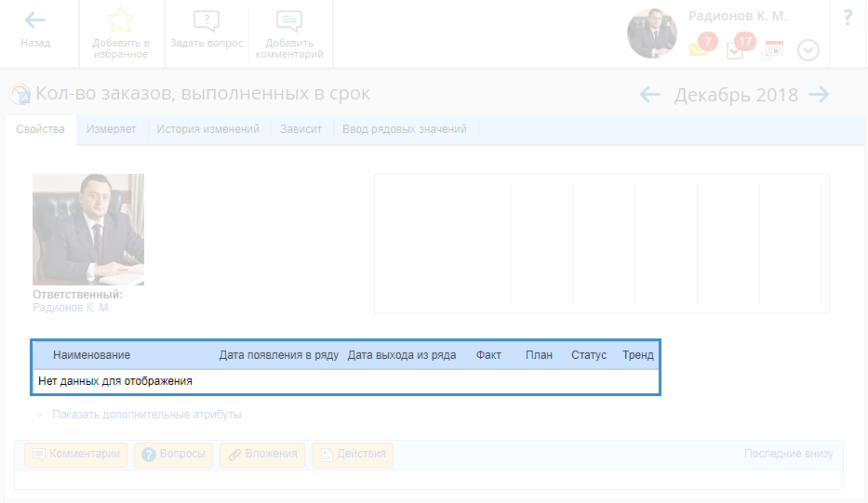Go to previous month before Декабрь 2018
This screenshot has width=868, height=503.
pyautogui.click(x=649, y=94)
